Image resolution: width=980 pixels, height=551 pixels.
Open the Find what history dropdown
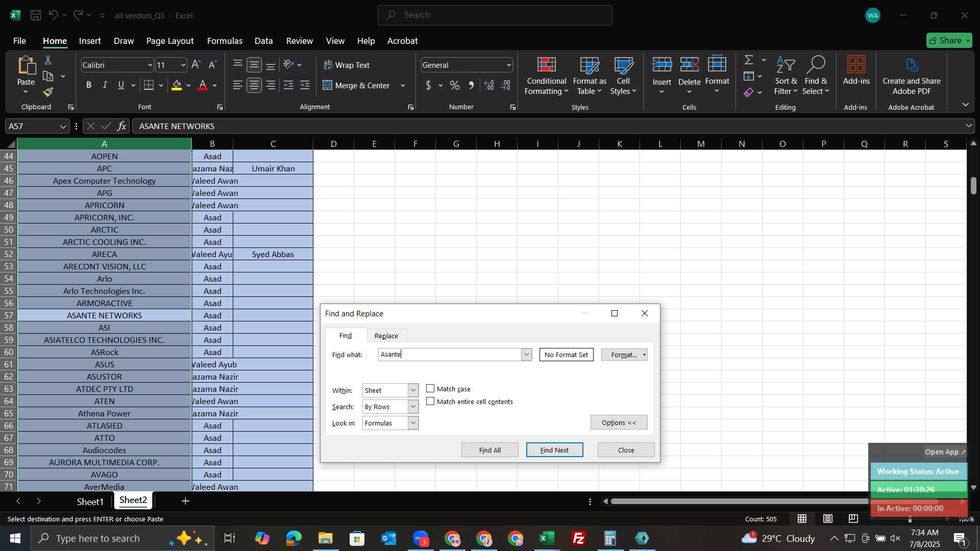(x=526, y=355)
